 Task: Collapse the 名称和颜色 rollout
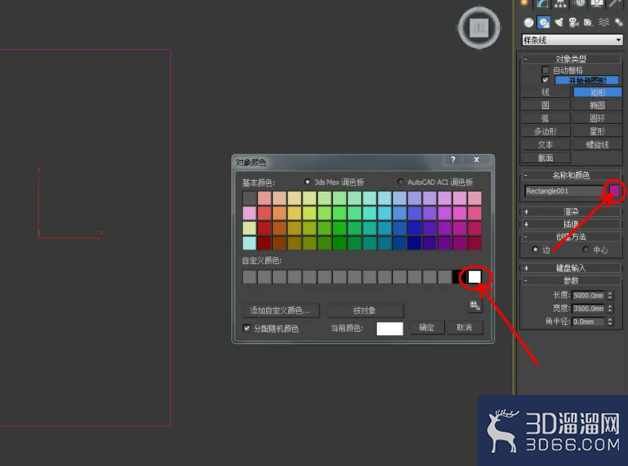571,175
